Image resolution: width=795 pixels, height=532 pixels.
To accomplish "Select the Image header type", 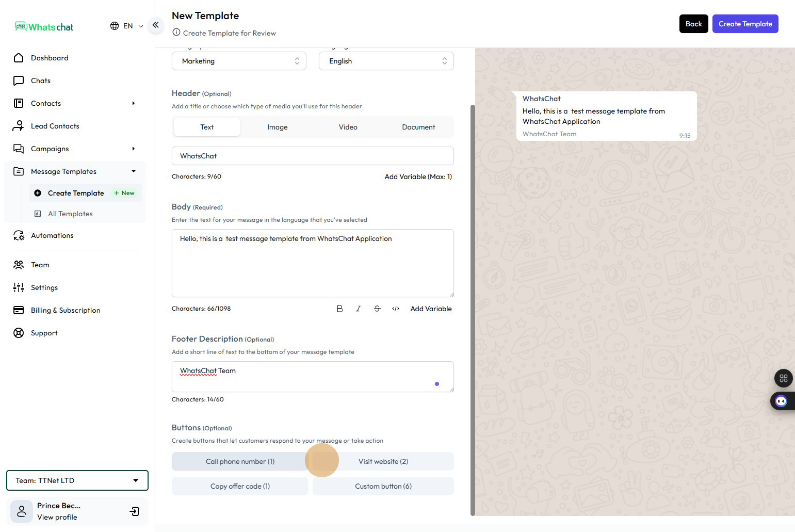I will click(x=277, y=127).
